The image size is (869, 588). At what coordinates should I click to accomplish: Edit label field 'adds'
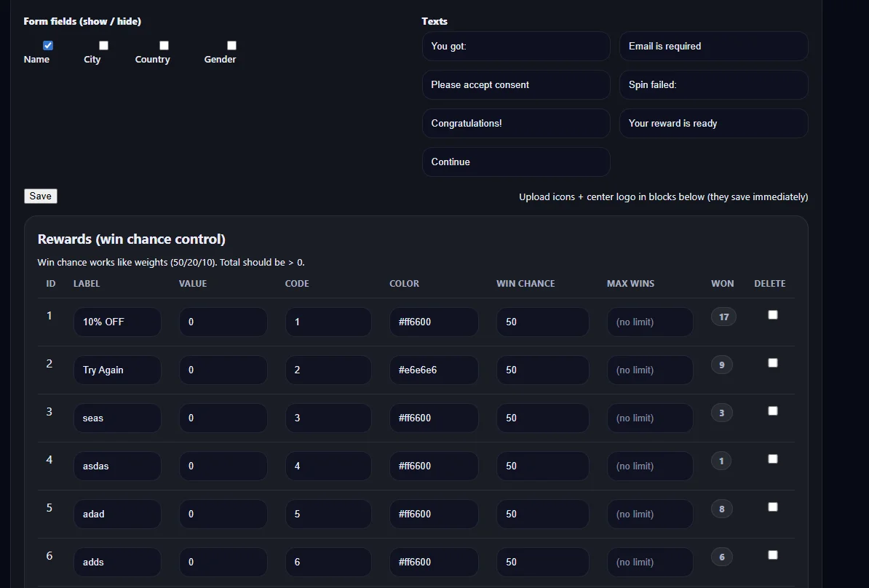tap(117, 562)
